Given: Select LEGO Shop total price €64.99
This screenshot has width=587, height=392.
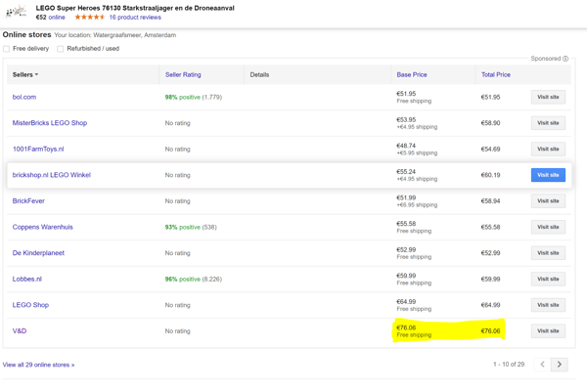Looking at the screenshot, I should pyautogui.click(x=490, y=305).
